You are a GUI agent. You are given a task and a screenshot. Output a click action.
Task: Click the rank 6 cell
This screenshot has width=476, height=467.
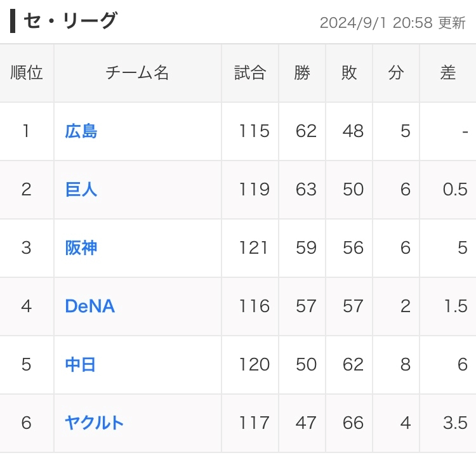click(26, 423)
